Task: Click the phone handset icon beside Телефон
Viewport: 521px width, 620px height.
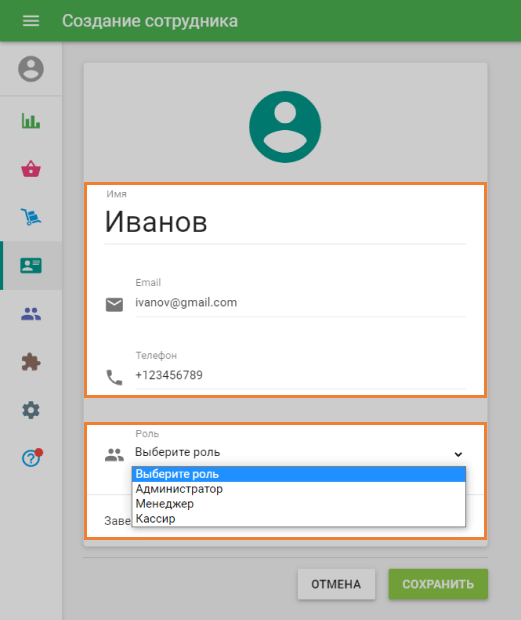Action: pyautogui.click(x=114, y=378)
